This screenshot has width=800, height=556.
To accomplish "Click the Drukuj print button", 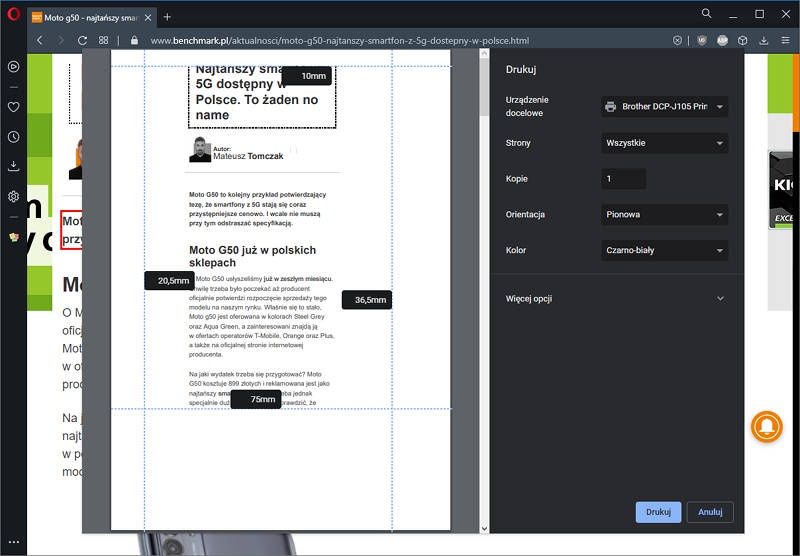I will tap(658, 512).
